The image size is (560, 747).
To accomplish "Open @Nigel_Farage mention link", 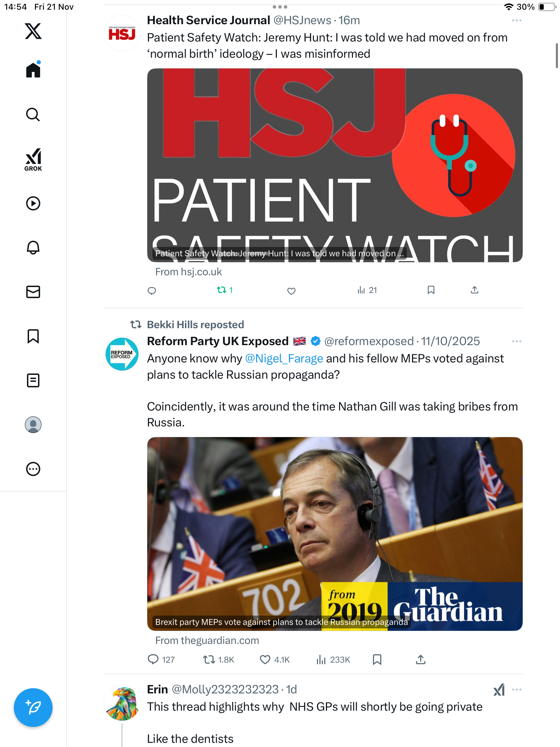I will tap(284, 359).
